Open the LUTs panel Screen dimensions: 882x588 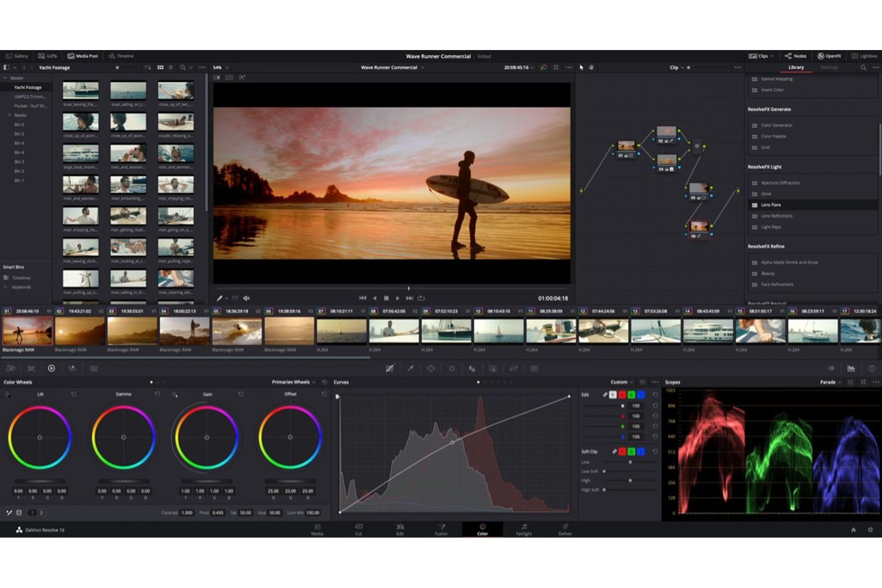pyautogui.click(x=48, y=55)
